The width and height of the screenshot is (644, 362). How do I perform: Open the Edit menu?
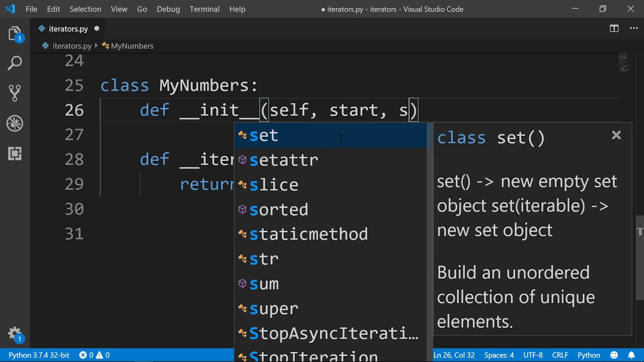[x=53, y=9]
